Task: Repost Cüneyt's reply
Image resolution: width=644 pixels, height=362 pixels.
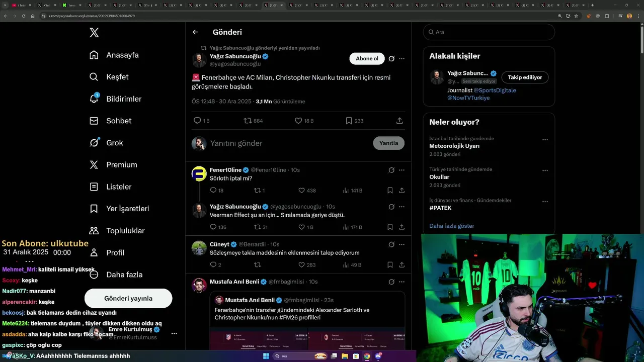Action: coord(257,265)
